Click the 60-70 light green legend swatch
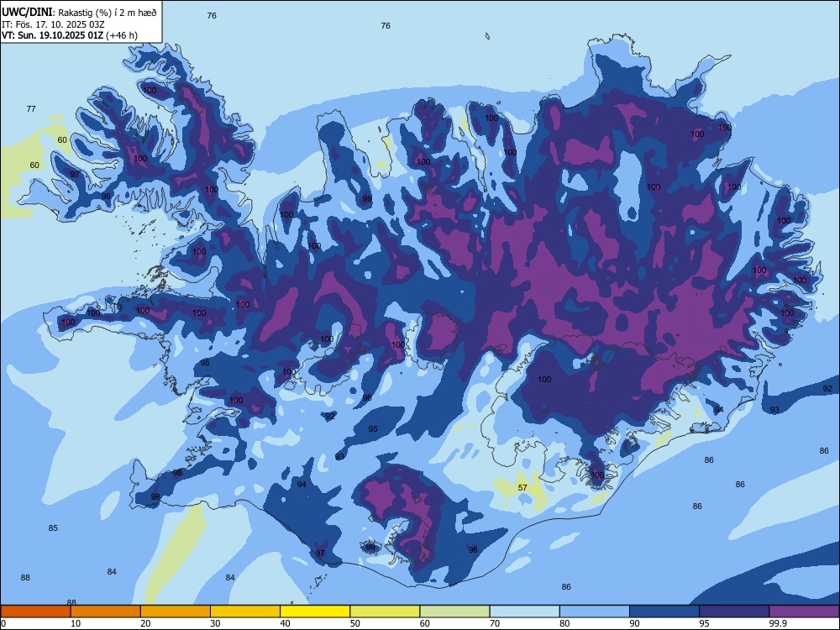Screen dimensions: 840x630 (x=454, y=612)
